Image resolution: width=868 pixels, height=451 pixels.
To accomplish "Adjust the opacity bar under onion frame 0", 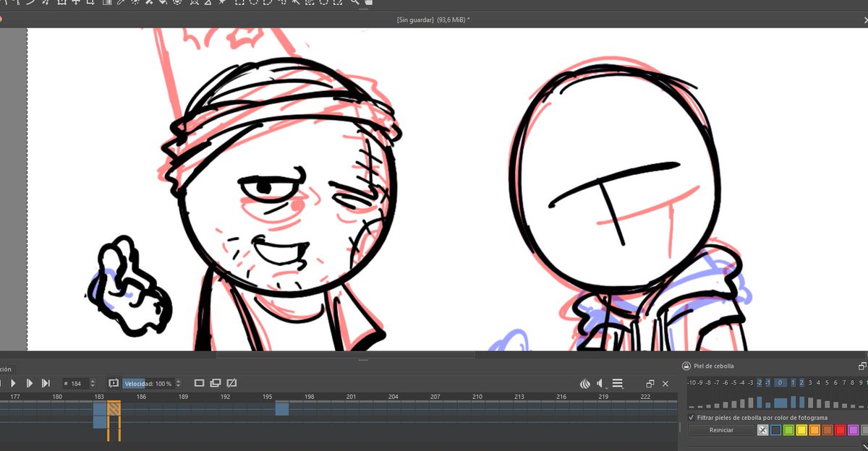I will (x=780, y=403).
